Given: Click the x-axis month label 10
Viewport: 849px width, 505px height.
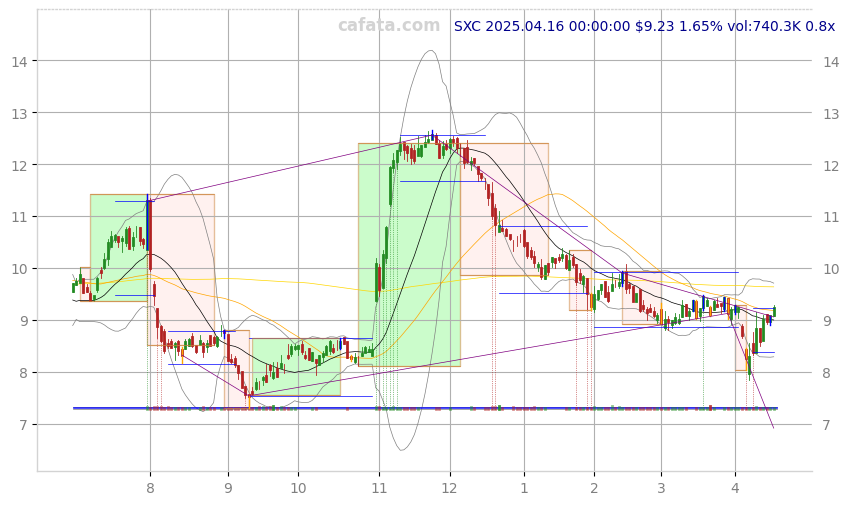Looking at the screenshot, I should (298, 488).
